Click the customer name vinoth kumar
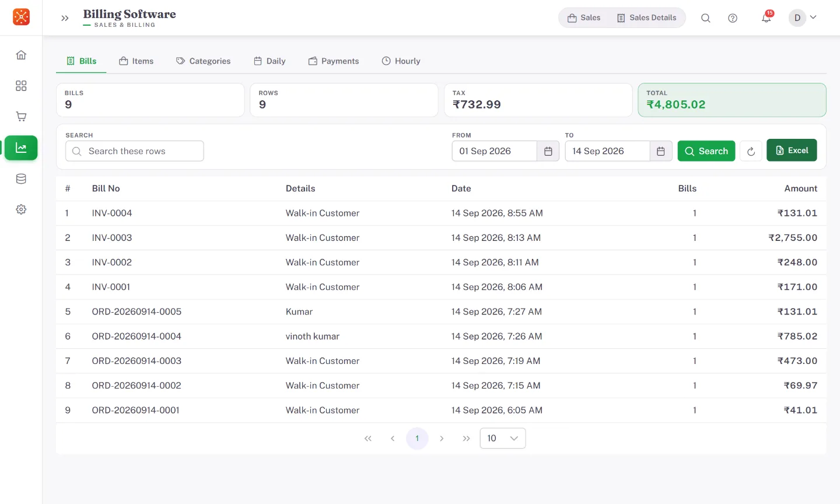Image resolution: width=840 pixels, height=504 pixels. [x=313, y=336]
